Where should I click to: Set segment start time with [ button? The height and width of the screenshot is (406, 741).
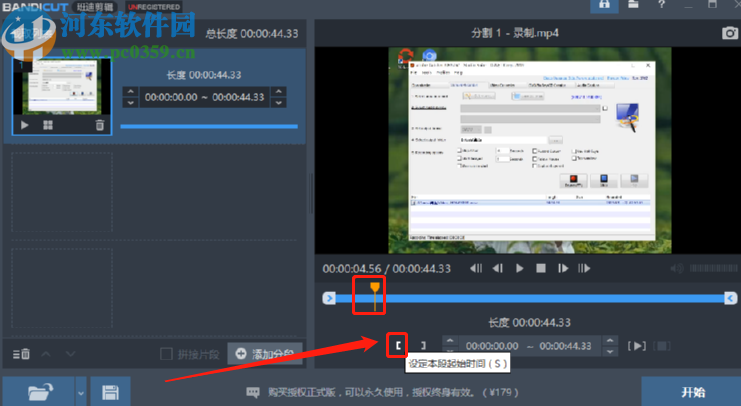398,346
